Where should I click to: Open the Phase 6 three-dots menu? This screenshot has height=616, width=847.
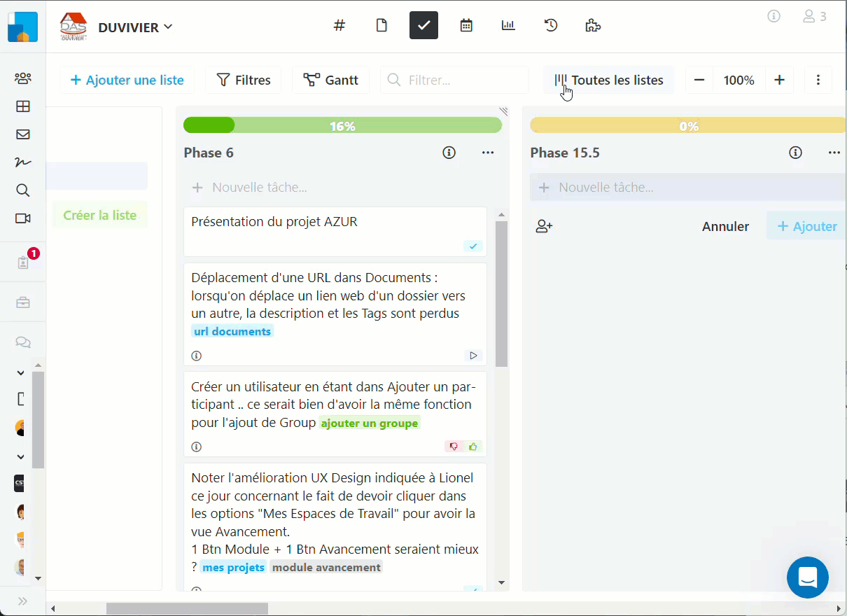[x=488, y=153]
